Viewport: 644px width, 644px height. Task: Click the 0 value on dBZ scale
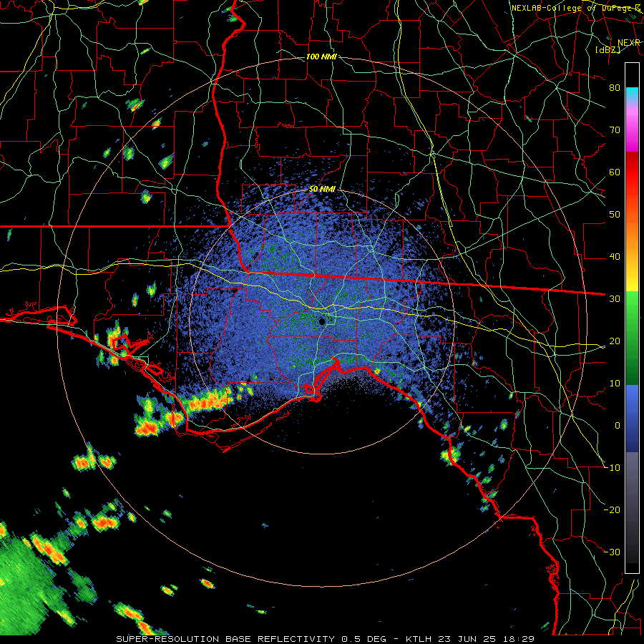pyautogui.click(x=618, y=426)
